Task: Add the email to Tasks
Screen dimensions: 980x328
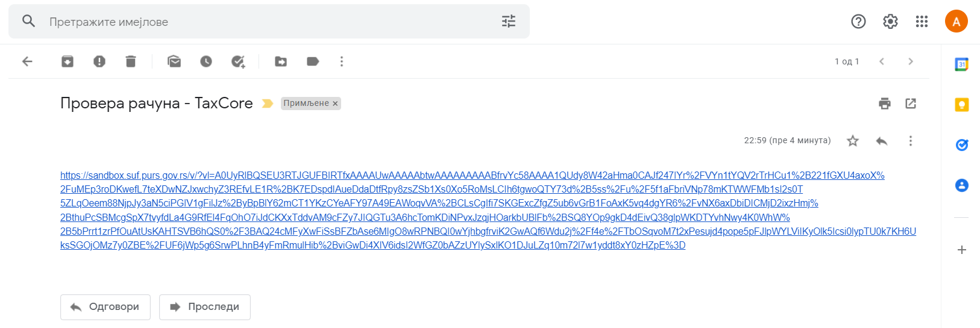Action: [238, 61]
